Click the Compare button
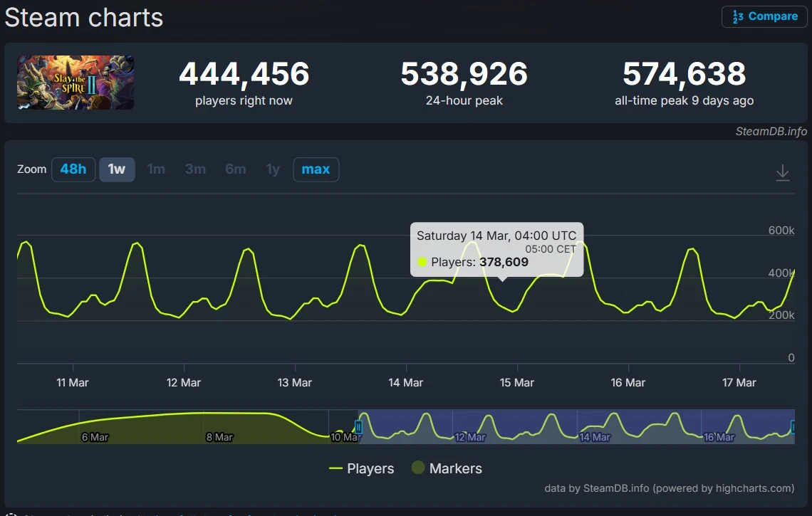Viewport: 812px width, 516px height. pos(764,16)
